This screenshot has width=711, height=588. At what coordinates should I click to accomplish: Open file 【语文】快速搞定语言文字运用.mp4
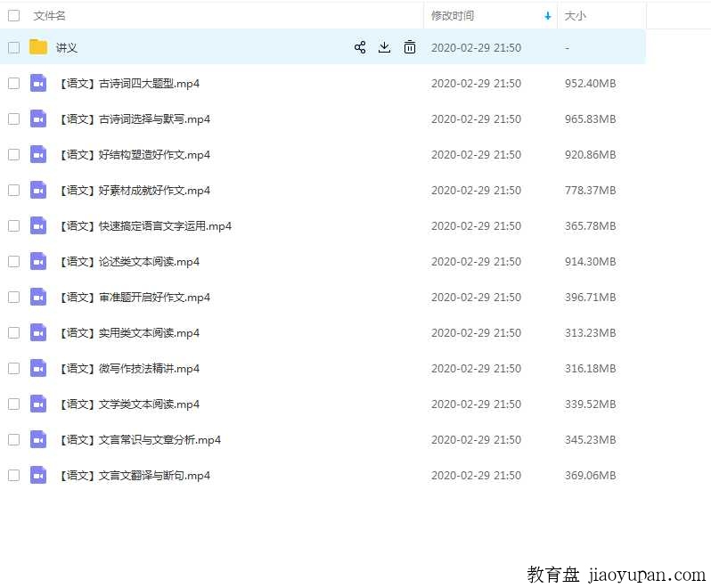[145, 226]
